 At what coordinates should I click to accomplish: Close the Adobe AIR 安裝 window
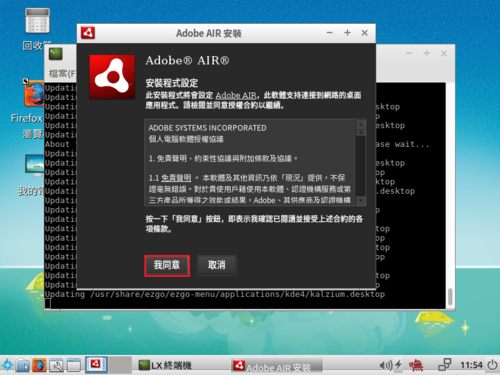(365, 33)
